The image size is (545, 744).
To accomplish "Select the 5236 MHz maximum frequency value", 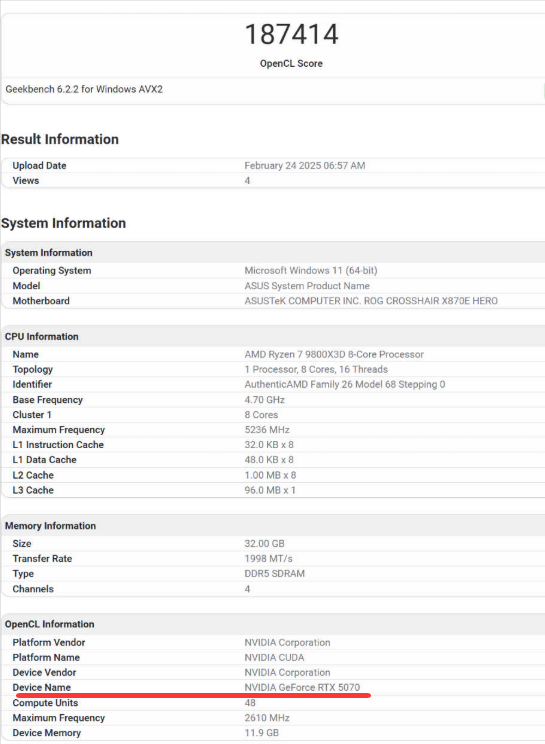I will 267,430.
